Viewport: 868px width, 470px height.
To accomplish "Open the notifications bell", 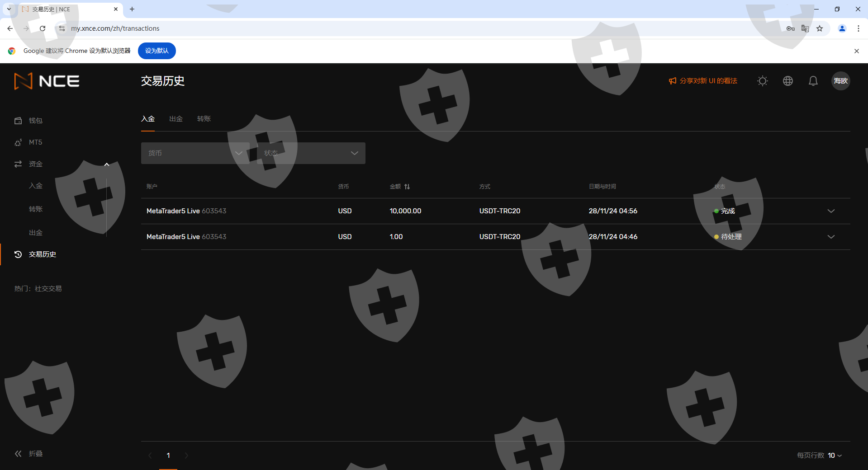I will click(813, 81).
